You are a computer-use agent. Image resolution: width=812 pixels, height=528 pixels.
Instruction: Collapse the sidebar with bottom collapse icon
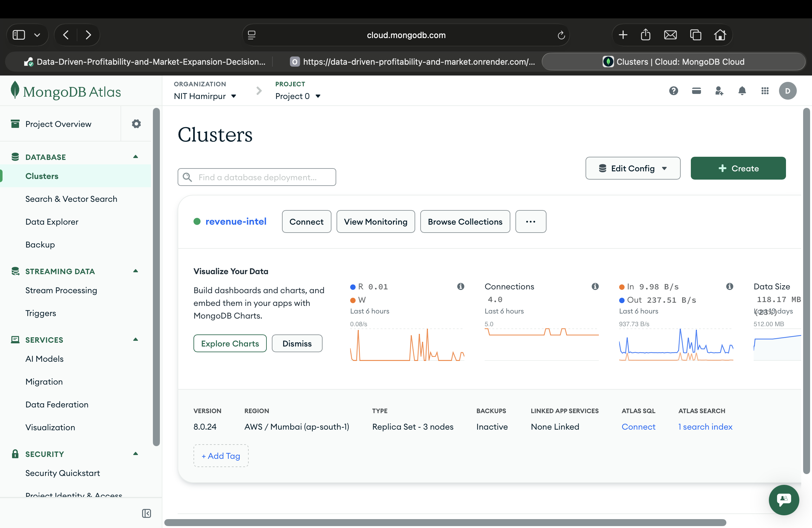click(x=146, y=513)
